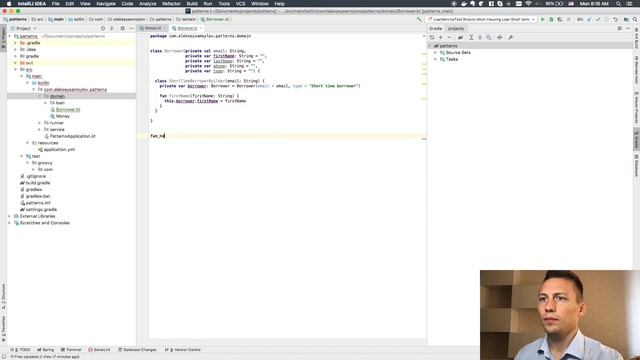
Task: Open the VCS menu
Action: coord(240,4)
